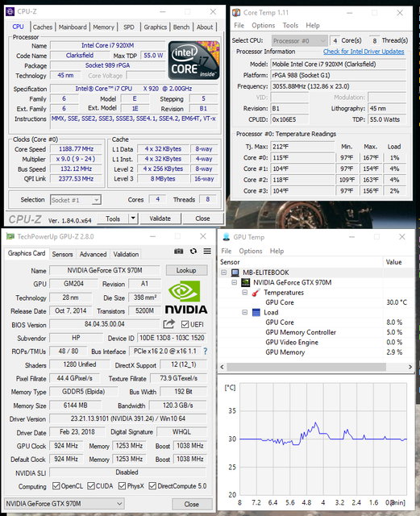420x516 pixels.
Task: Toggle the UEFI checkbox
Action: 185,324
